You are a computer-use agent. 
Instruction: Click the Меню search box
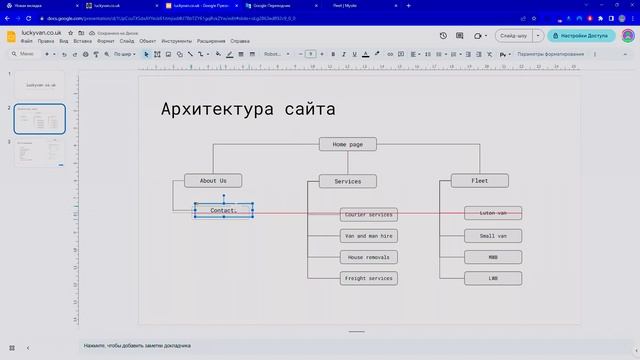(x=24, y=54)
